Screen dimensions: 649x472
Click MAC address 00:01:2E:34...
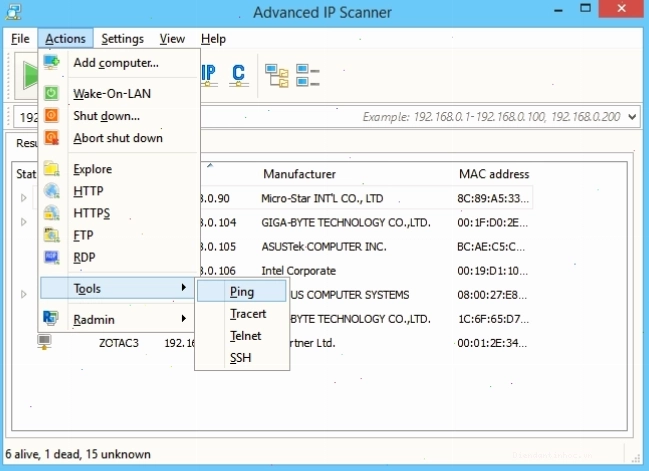(x=492, y=343)
